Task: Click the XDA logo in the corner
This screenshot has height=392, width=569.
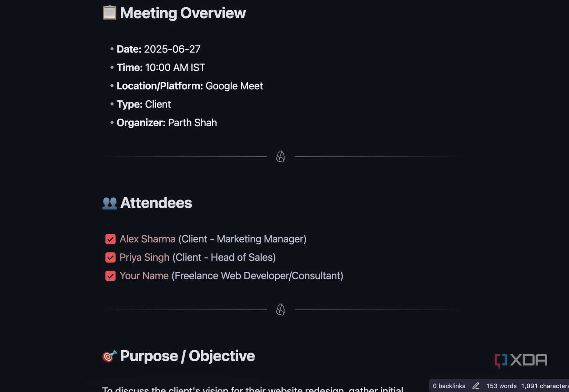Action: pyautogui.click(x=521, y=360)
